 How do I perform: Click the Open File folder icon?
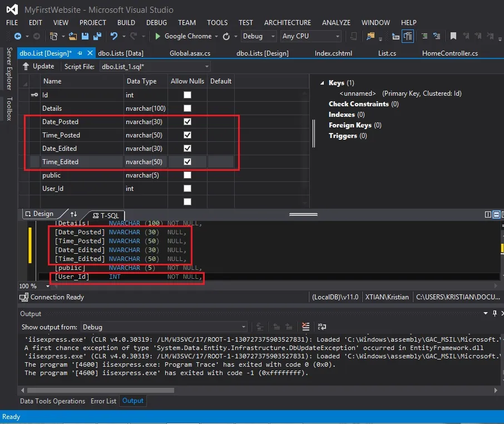pos(73,36)
